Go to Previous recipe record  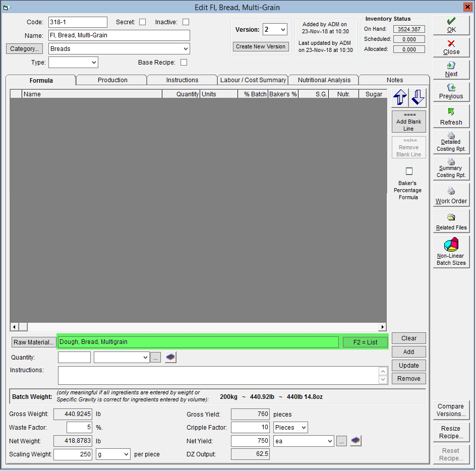(x=451, y=92)
